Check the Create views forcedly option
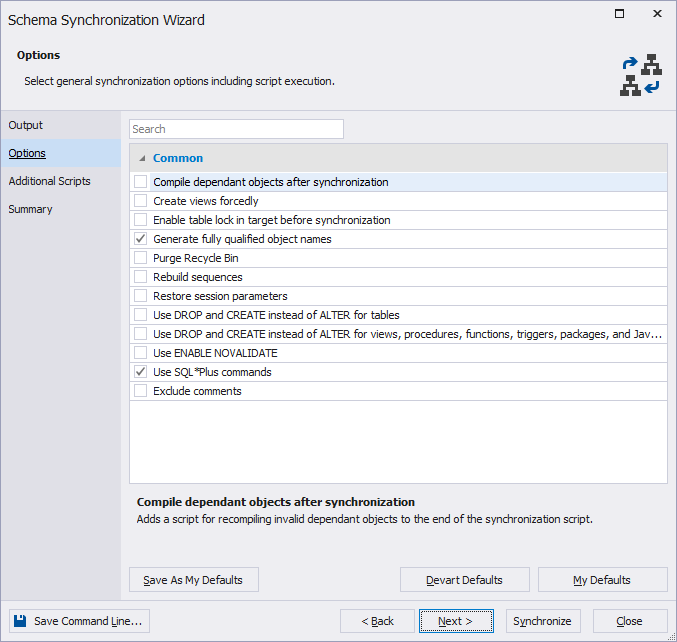This screenshot has width=677, height=642. [x=140, y=201]
